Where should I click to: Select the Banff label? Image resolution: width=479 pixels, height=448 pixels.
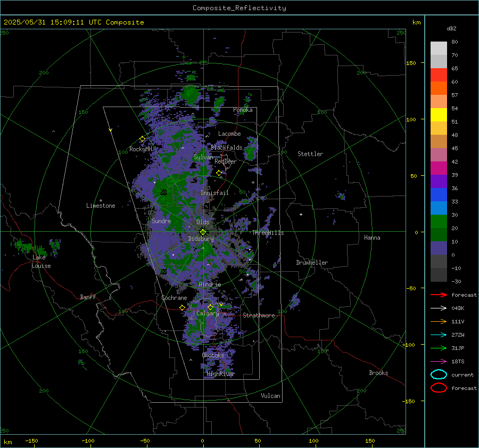click(x=88, y=297)
